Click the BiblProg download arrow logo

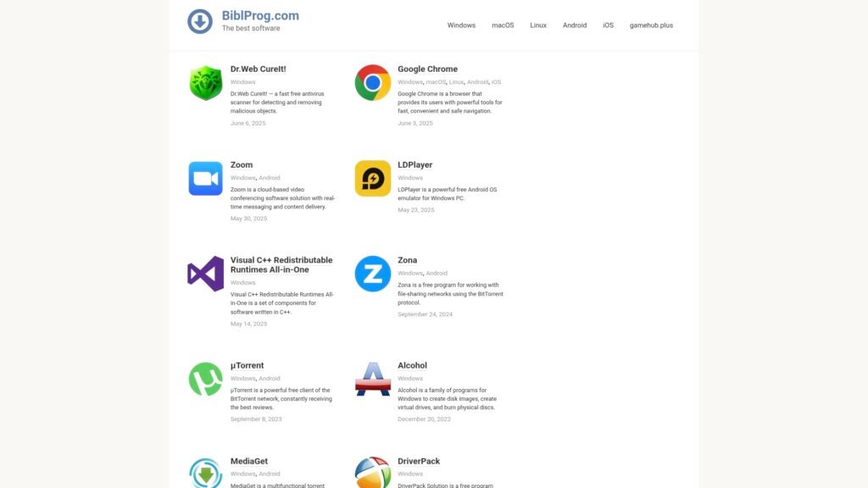tap(200, 21)
